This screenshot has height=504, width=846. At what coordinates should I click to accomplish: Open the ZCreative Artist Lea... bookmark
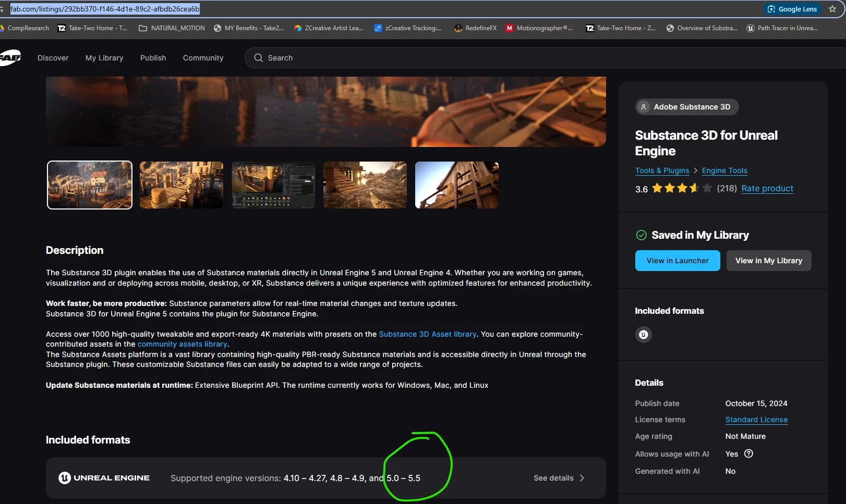(x=329, y=28)
